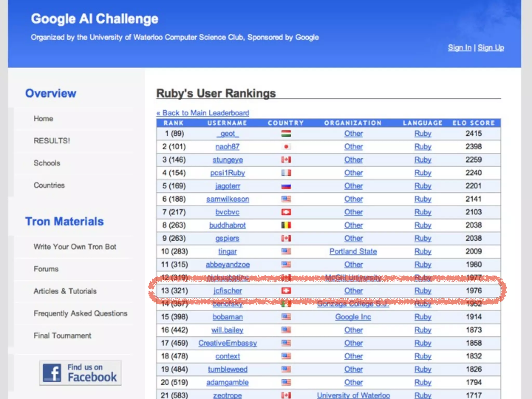Click the Facebook logo icon
Image resolution: width=532 pixels, height=399 pixels.
pyautogui.click(x=52, y=373)
